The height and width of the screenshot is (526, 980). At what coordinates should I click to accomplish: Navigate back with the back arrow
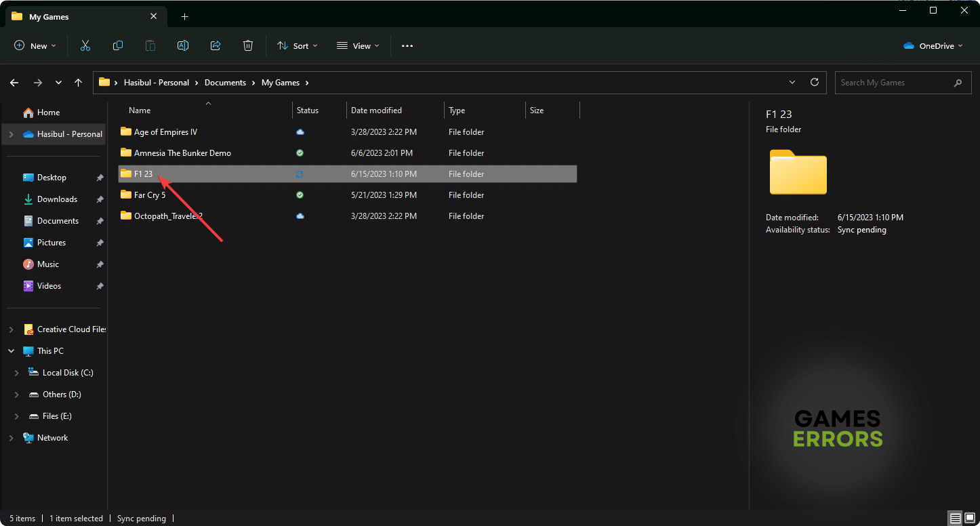[14, 83]
